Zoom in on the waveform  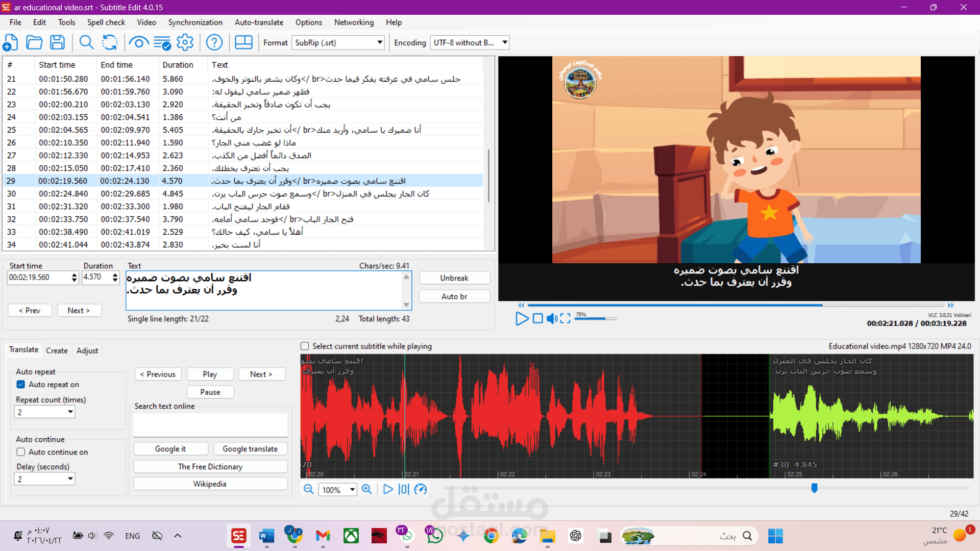point(367,489)
